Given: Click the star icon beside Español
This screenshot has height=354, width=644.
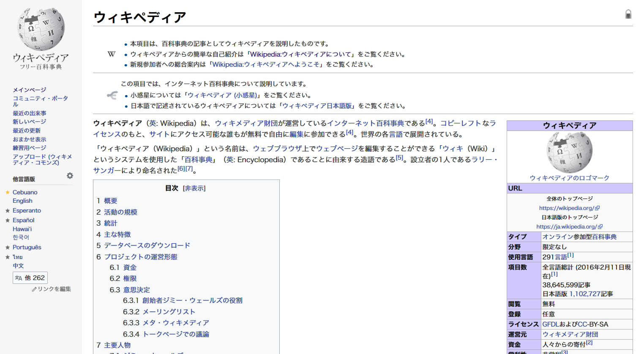Looking at the screenshot, I should pyautogui.click(x=7, y=220).
